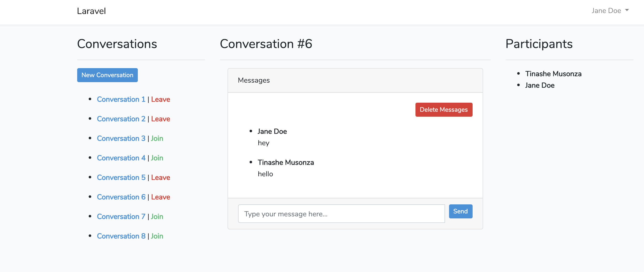This screenshot has height=272, width=644.
Task: Leave Conversation 6
Action: 160,197
